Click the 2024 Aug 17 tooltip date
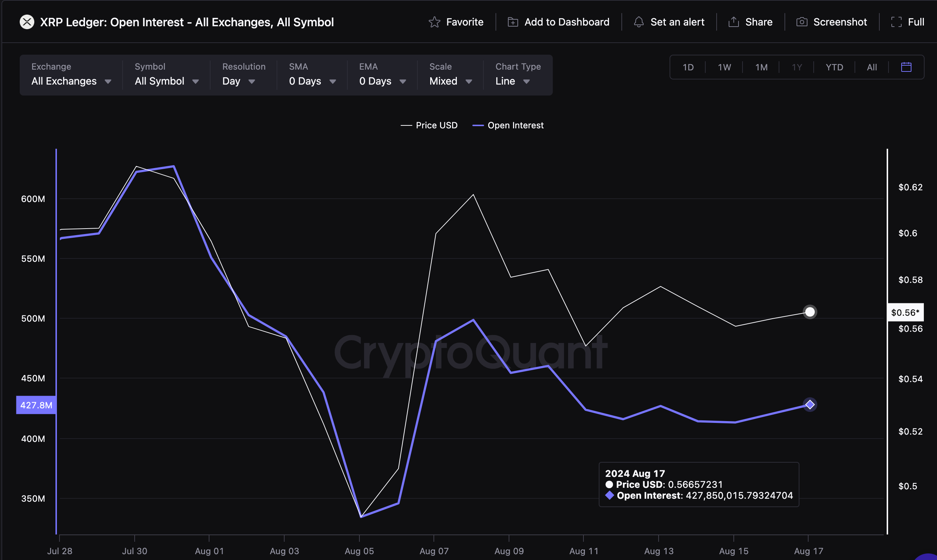Viewport: 937px width, 560px height. point(635,474)
